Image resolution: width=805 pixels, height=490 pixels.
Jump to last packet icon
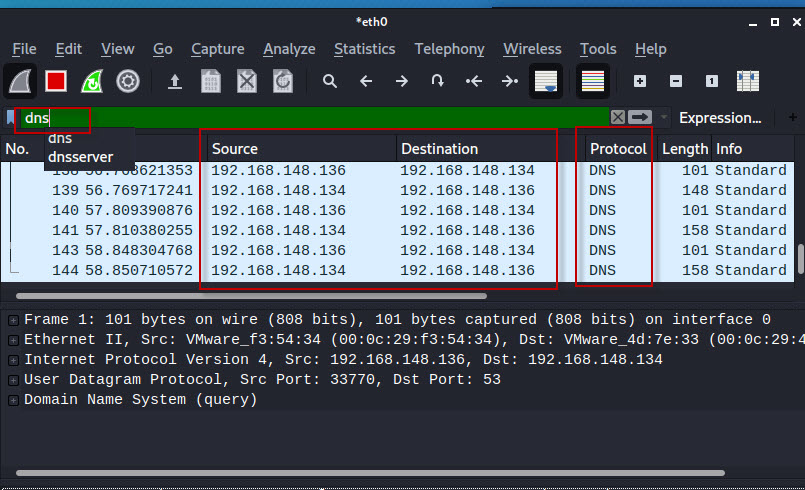509,81
